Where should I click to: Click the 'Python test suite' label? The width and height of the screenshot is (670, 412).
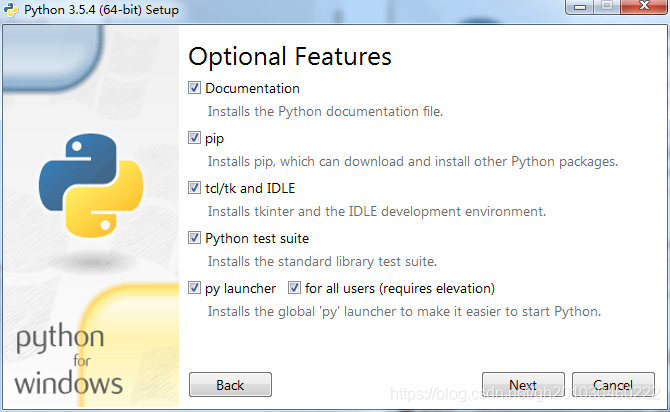(x=257, y=238)
